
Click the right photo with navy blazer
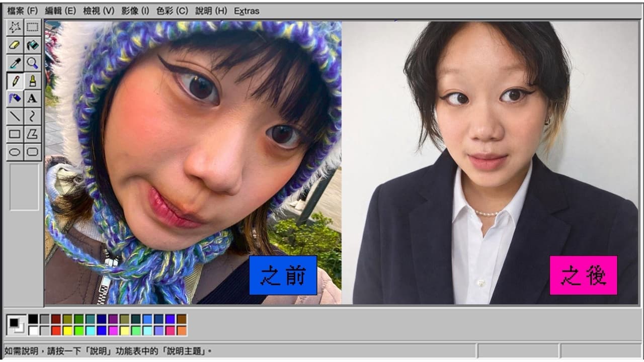(490, 162)
